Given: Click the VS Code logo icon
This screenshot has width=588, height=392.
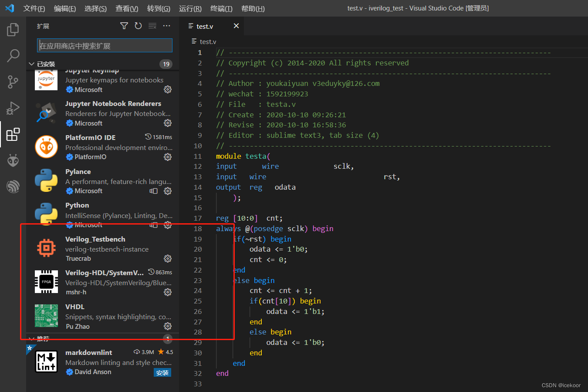Looking at the screenshot, I should (x=10, y=8).
